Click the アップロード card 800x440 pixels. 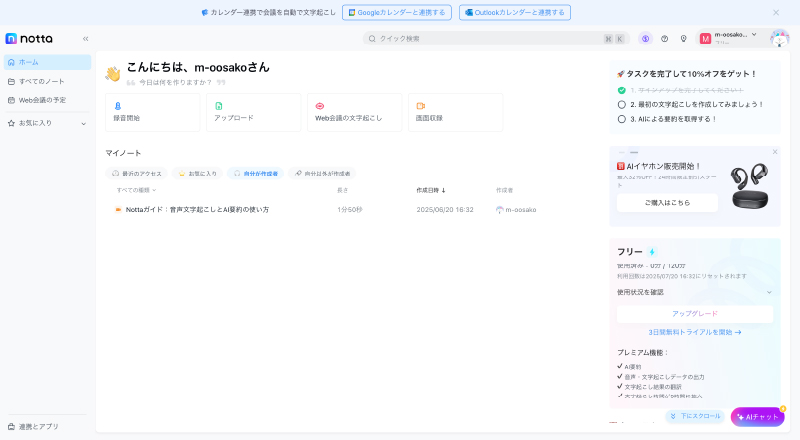(254, 112)
